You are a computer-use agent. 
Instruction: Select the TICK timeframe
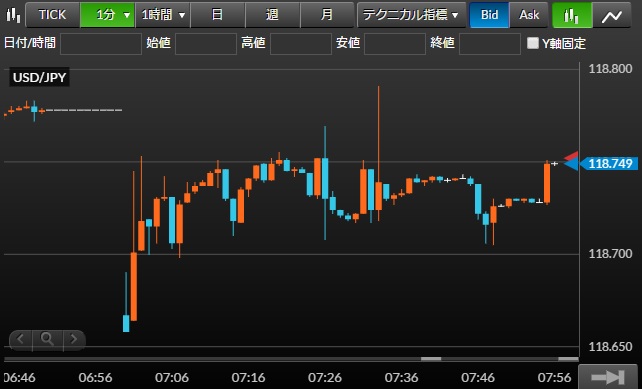52,15
